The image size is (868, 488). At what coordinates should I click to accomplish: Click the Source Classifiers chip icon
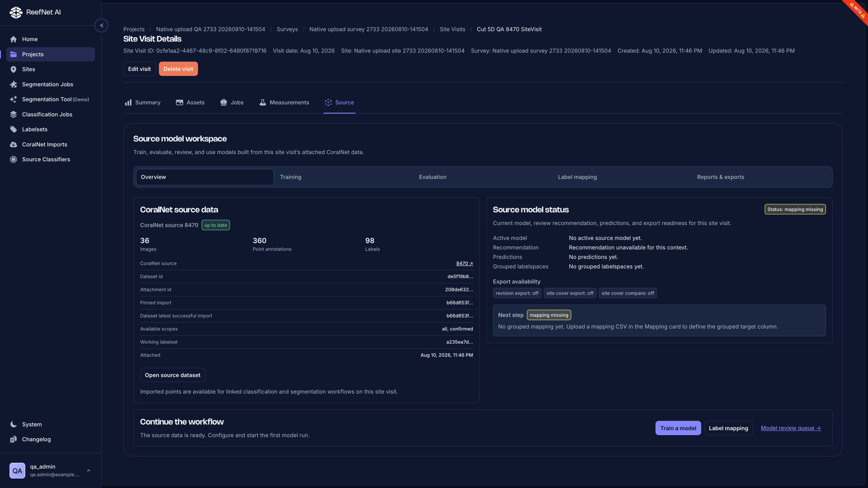pos(14,160)
